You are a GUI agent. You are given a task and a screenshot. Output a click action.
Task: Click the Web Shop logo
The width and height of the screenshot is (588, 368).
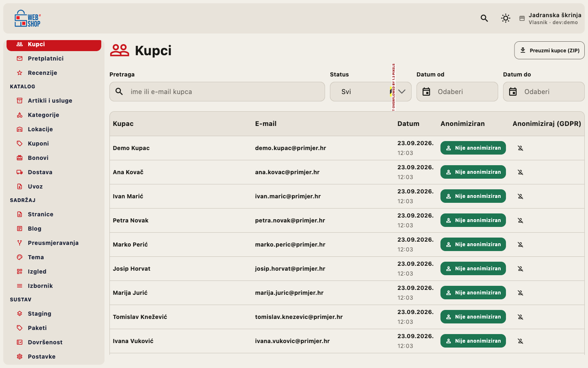click(28, 18)
